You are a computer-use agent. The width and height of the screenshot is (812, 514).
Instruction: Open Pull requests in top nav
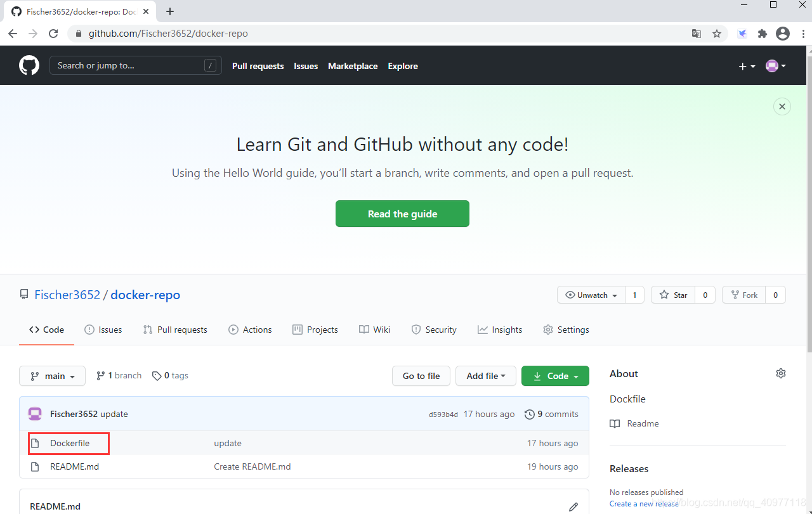(x=258, y=66)
